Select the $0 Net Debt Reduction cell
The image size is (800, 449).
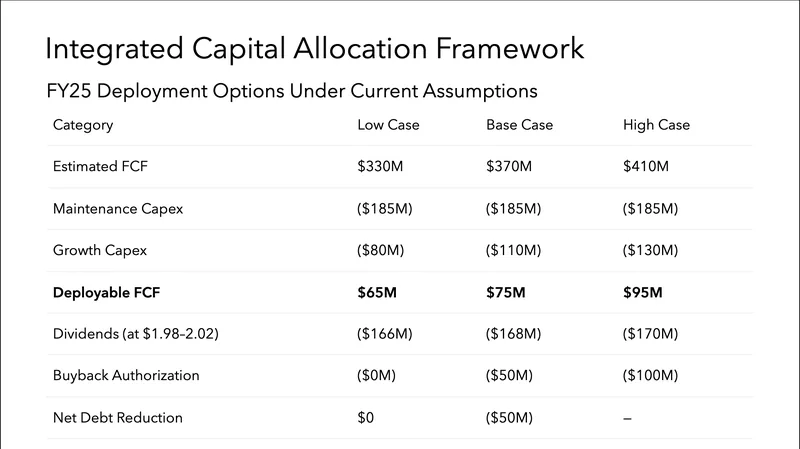[365, 417]
